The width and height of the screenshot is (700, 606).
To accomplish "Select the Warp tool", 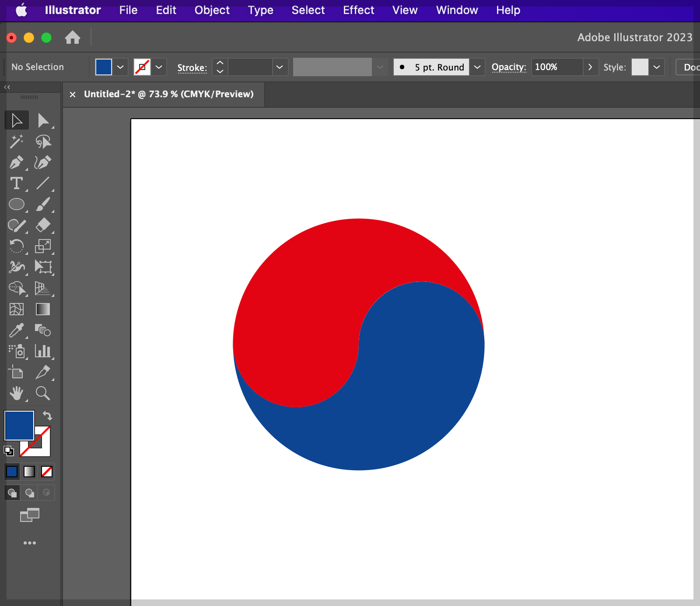I will click(x=17, y=267).
